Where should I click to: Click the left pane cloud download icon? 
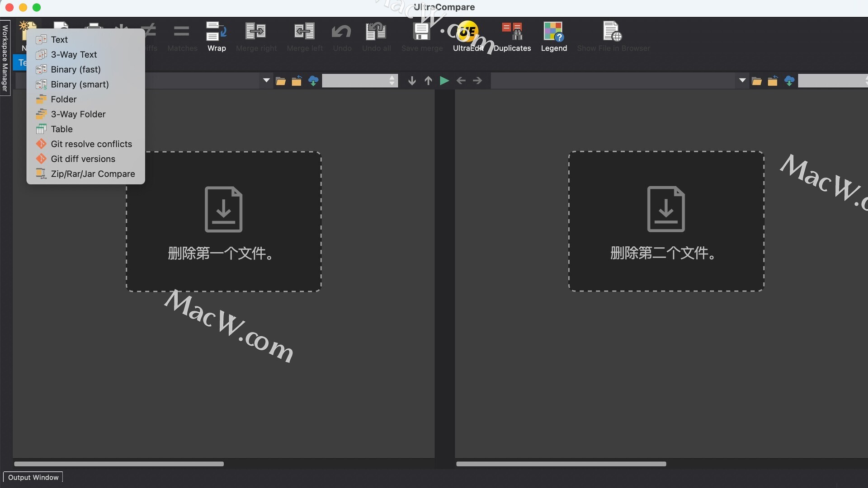coord(313,81)
